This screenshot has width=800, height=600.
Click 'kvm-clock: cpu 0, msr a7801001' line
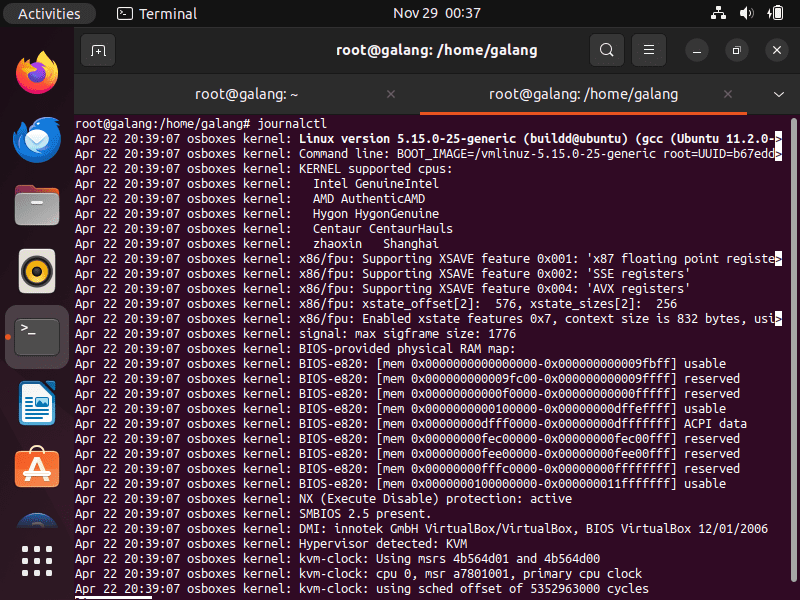coord(359,574)
